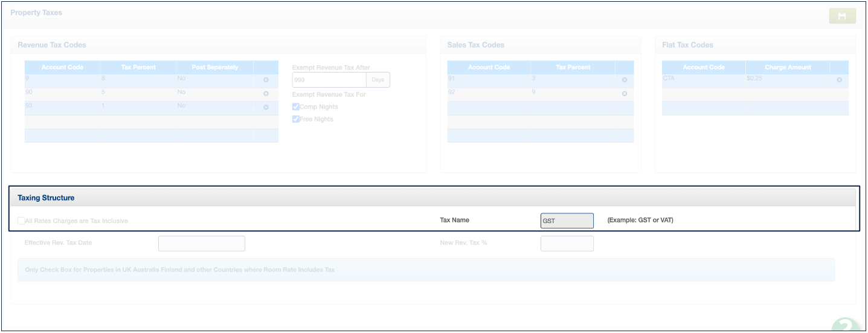Click the Effective Rev. Tax Date field
Viewport: 868px width, 333px height.
click(201, 244)
